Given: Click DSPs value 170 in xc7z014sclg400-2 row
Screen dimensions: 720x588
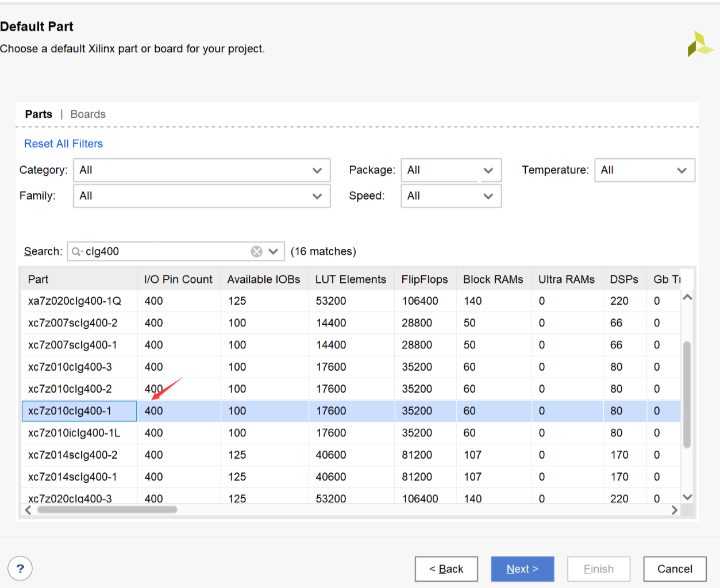Looking at the screenshot, I should point(619,455).
